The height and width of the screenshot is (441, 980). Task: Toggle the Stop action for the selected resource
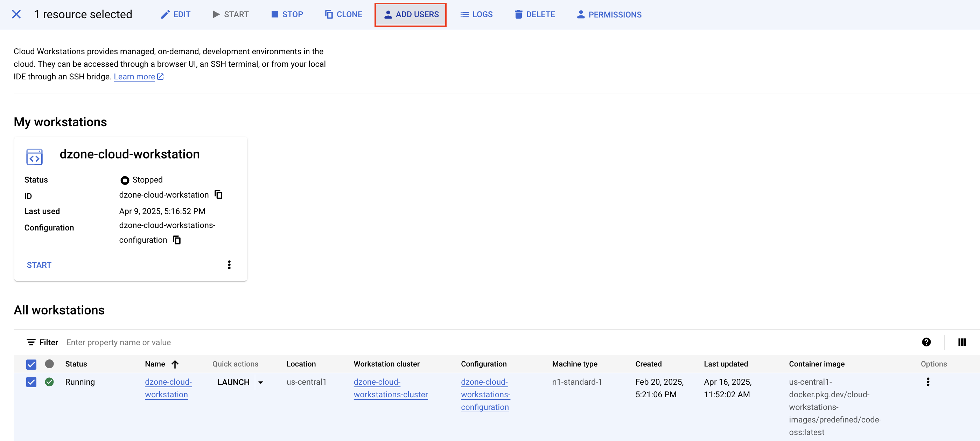click(x=274, y=14)
